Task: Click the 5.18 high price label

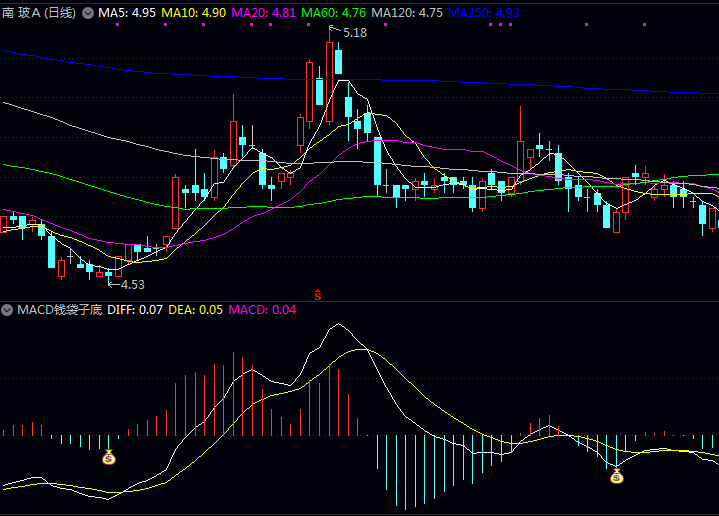Action: 354,33
